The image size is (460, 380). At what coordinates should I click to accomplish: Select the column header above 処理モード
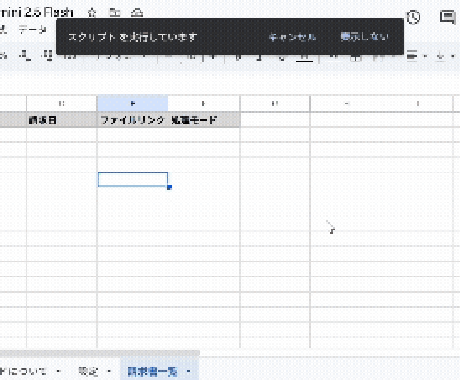[203, 103]
